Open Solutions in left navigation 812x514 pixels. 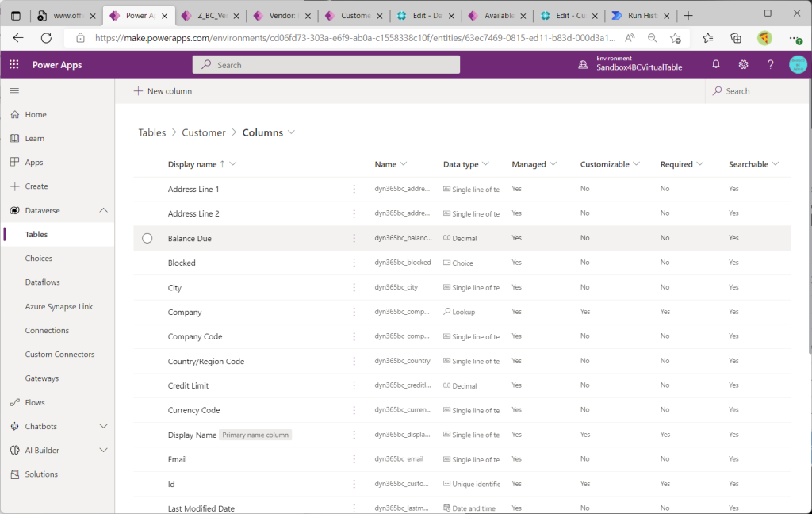point(41,474)
